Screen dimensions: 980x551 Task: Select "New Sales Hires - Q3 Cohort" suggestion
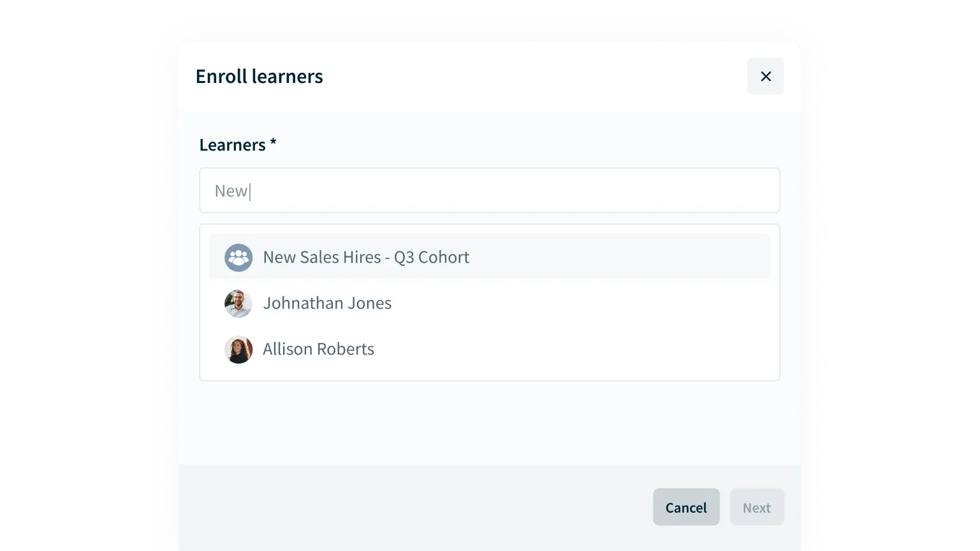pyautogui.click(x=366, y=257)
